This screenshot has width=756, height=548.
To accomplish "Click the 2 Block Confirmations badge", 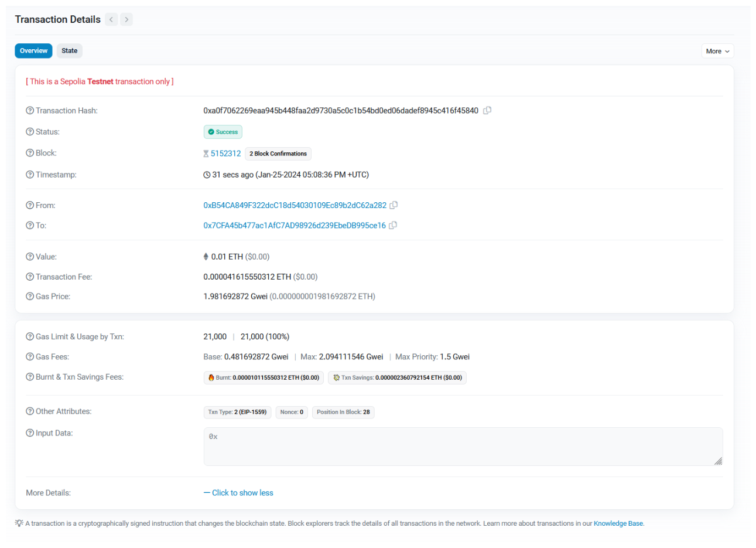I will pos(278,154).
